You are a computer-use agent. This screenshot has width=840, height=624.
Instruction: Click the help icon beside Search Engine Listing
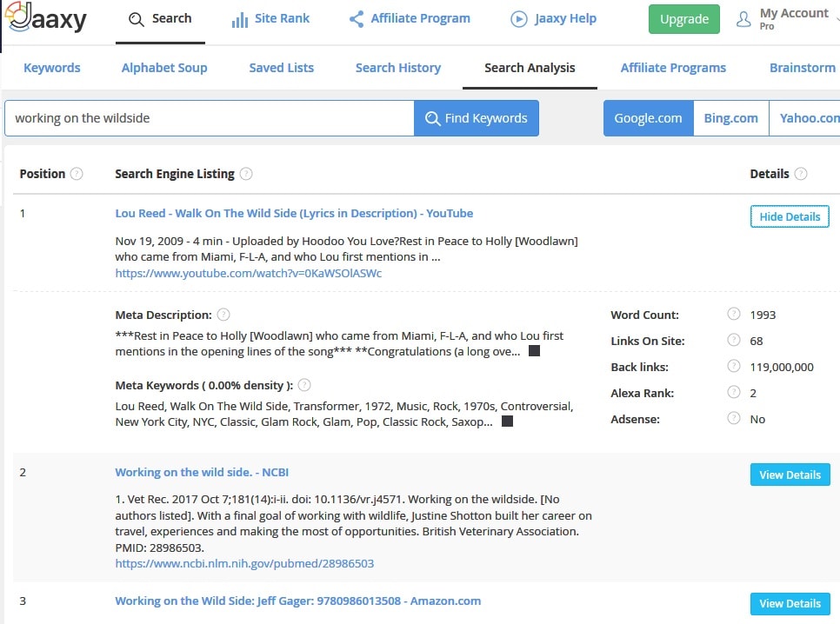click(246, 174)
